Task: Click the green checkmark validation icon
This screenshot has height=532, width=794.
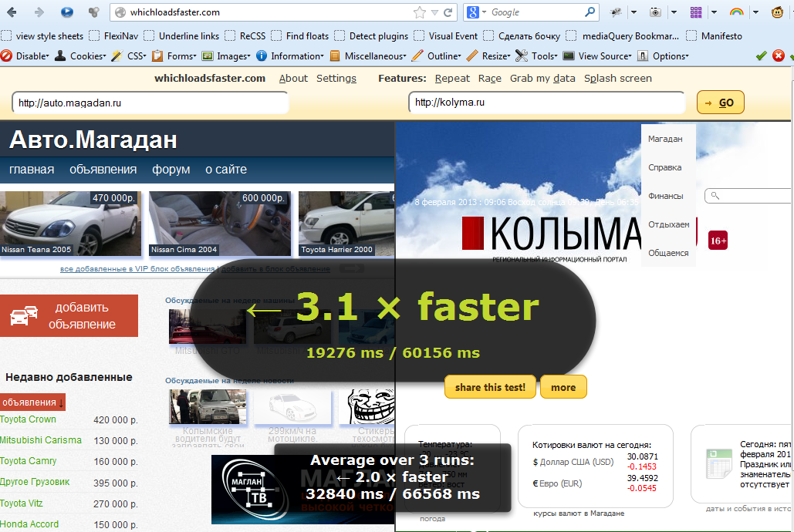Action: (761, 56)
